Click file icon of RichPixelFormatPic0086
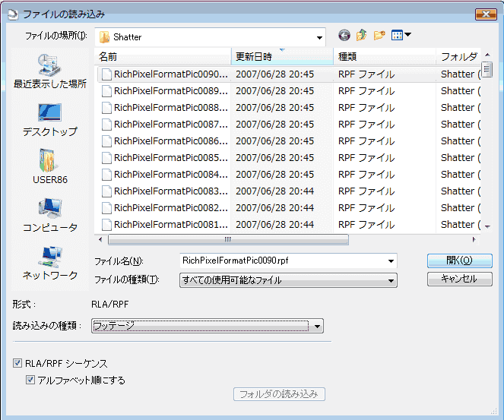Screen dimensions: 504x420 [106, 141]
